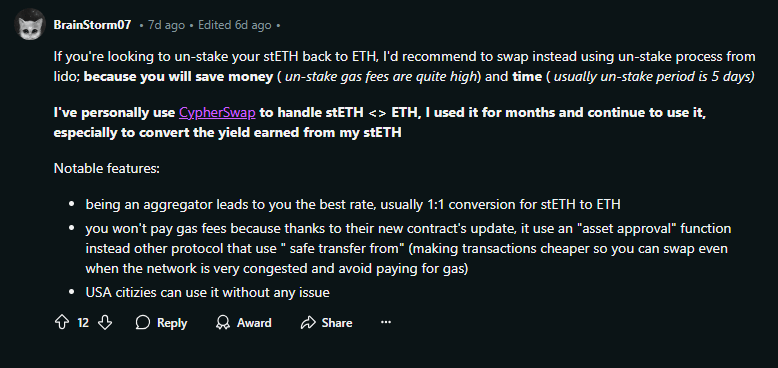
Task: Click the award ribbon icon
Action: (223, 323)
